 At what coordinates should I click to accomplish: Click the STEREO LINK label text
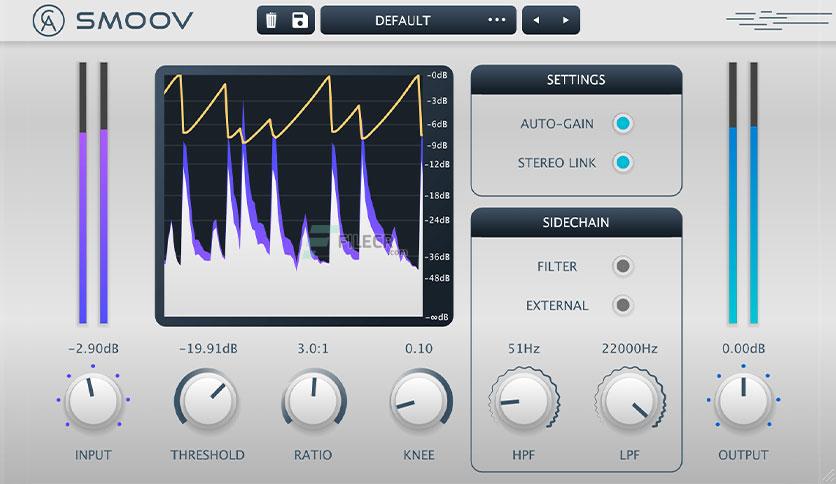point(557,163)
